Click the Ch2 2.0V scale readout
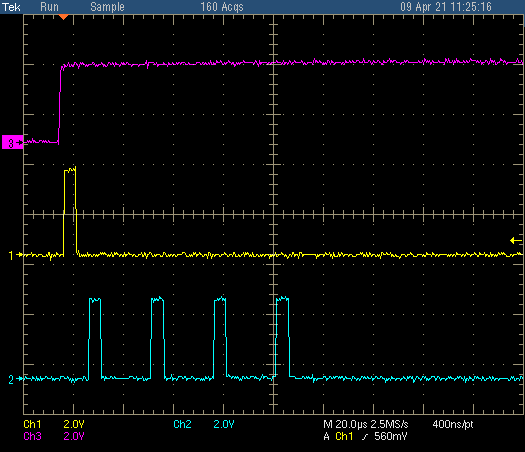525x452 pixels. (204, 424)
